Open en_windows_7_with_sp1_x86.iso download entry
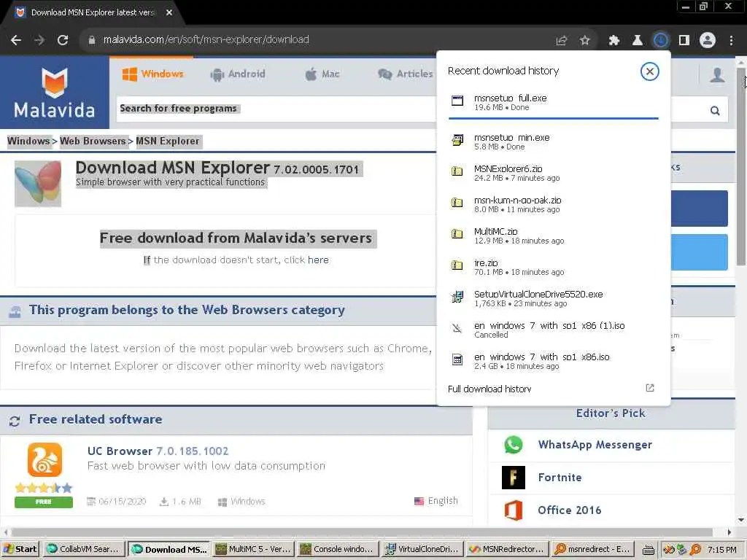This screenshot has height=560, width=747. tap(553, 362)
